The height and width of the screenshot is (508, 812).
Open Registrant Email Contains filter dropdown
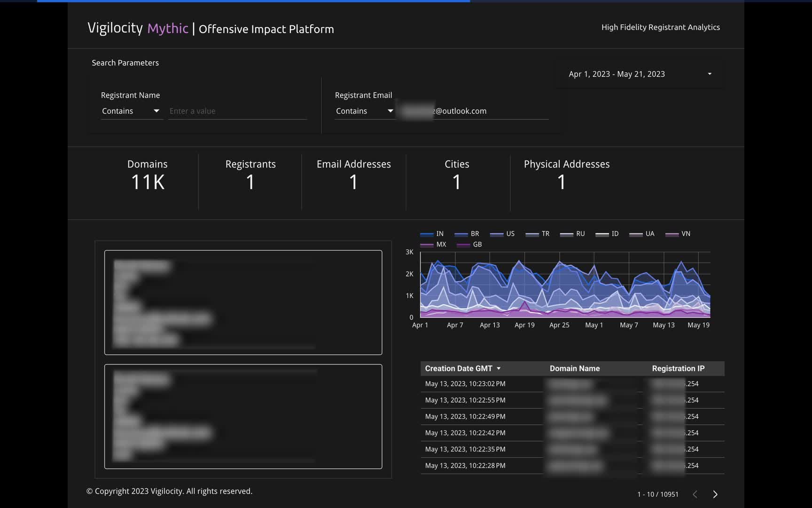click(x=365, y=111)
